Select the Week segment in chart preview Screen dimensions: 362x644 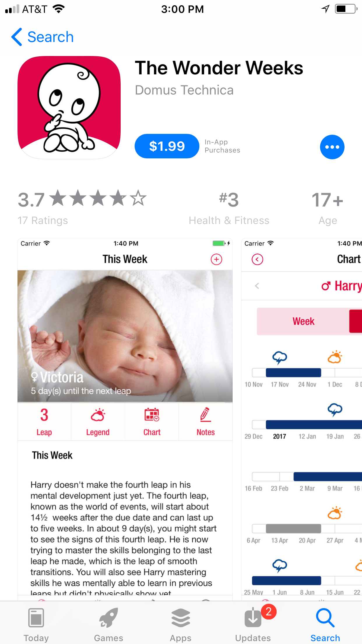click(303, 321)
